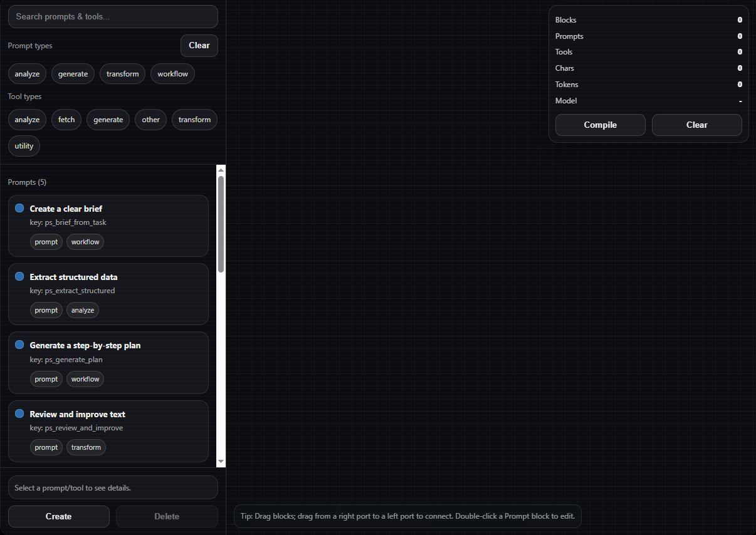Enable the 'generate' prompt type filter
Viewport: 756px width, 535px height.
click(x=73, y=73)
